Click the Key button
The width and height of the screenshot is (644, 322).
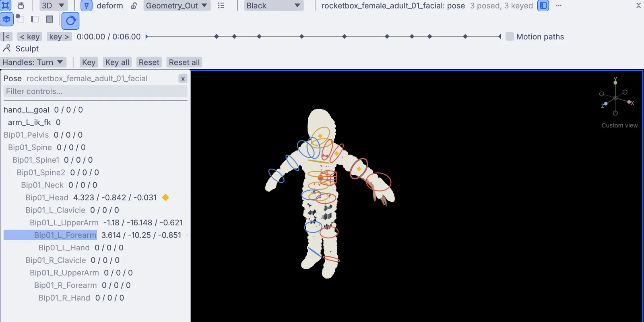click(89, 62)
